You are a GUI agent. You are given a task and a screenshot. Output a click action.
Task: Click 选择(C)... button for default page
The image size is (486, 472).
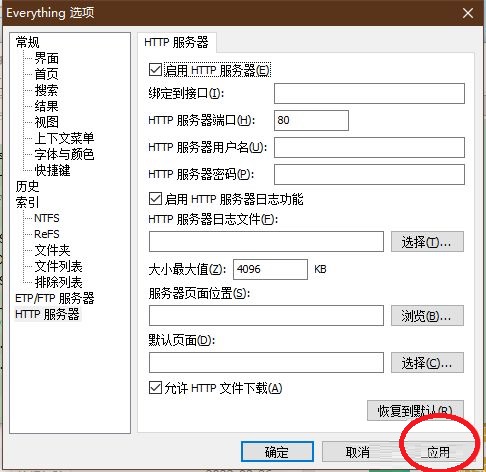click(x=427, y=363)
